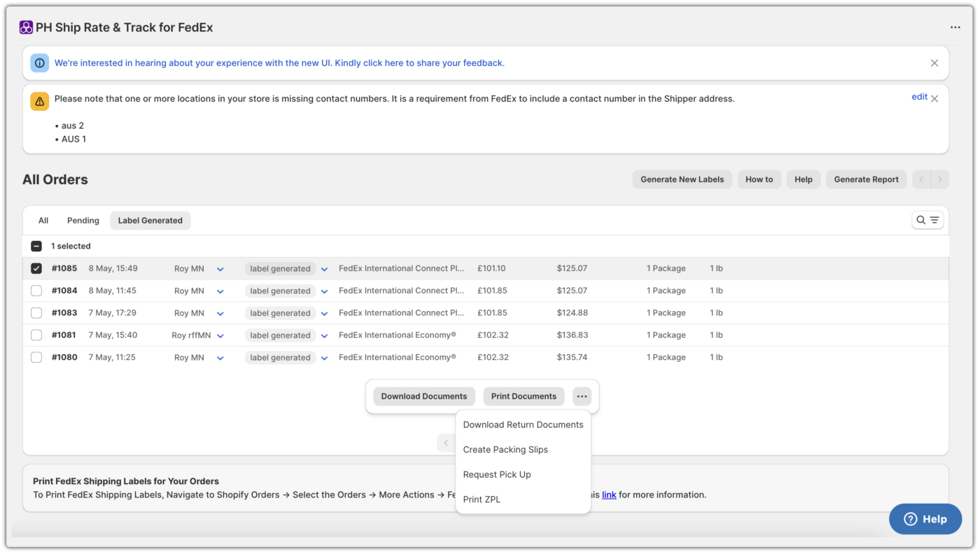Switch to the Pending tab
980x552 pixels.
coord(83,220)
